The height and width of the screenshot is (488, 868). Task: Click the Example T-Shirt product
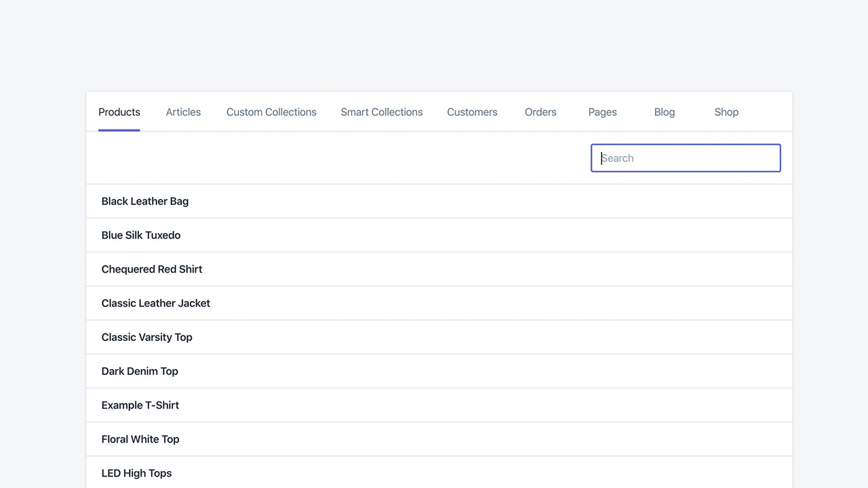pos(140,405)
